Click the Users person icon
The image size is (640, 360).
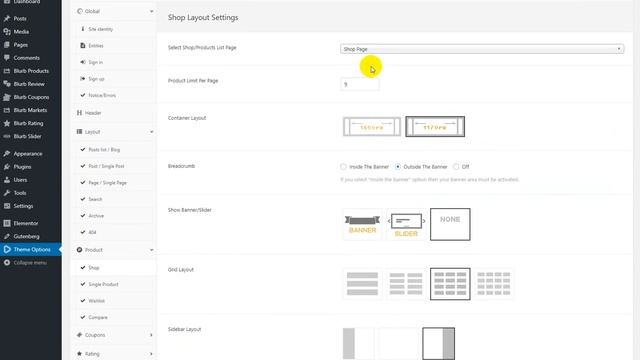7,180
